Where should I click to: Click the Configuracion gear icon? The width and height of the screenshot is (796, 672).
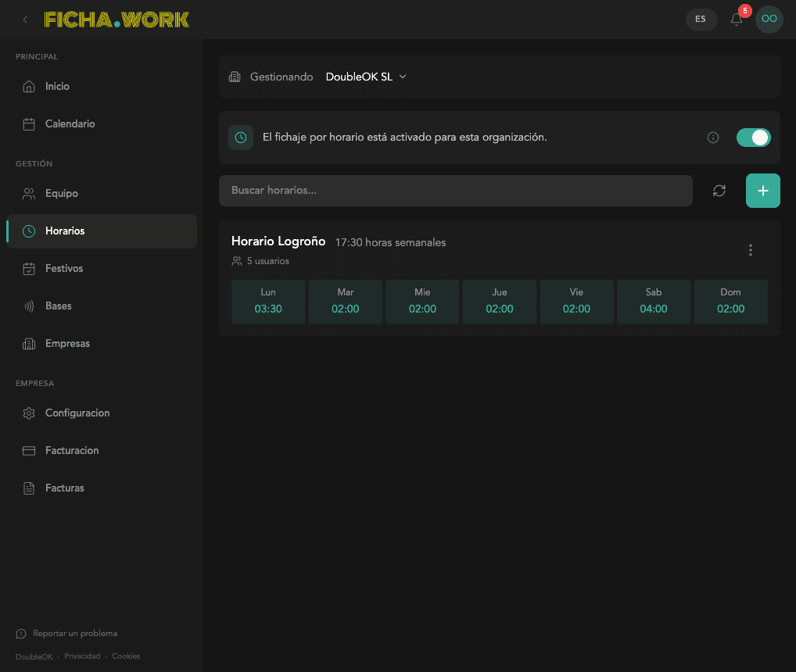point(30,413)
